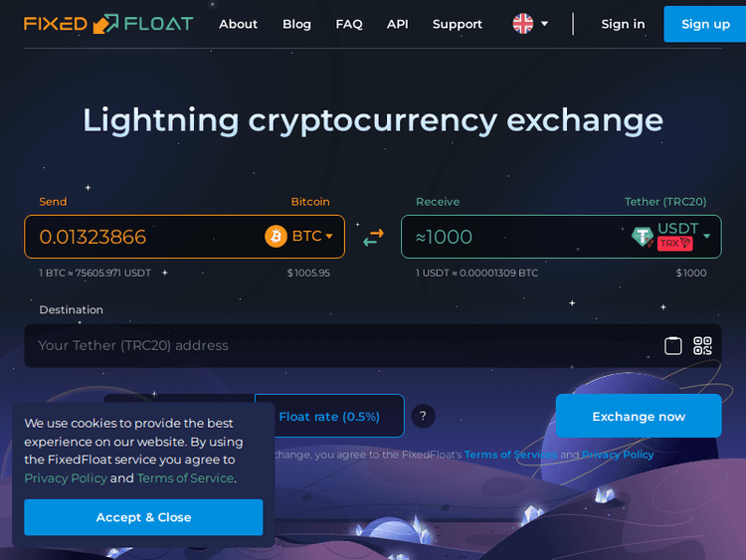Click the rate type question mark icon
Image resolution: width=746 pixels, height=560 pixels.
click(423, 417)
